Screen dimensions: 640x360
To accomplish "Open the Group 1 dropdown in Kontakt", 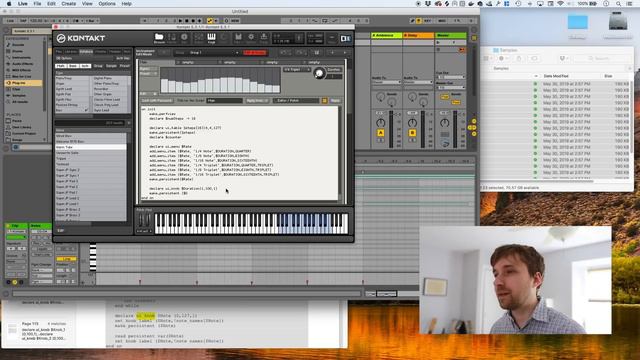I will pos(213,53).
